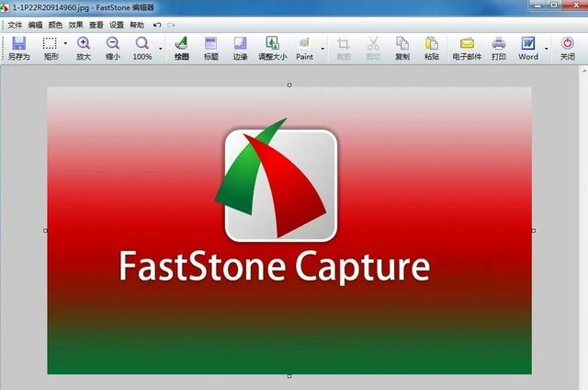588x390 pixels.
Task: Click the Undo arrow in the menu bar
Action: click(x=157, y=25)
